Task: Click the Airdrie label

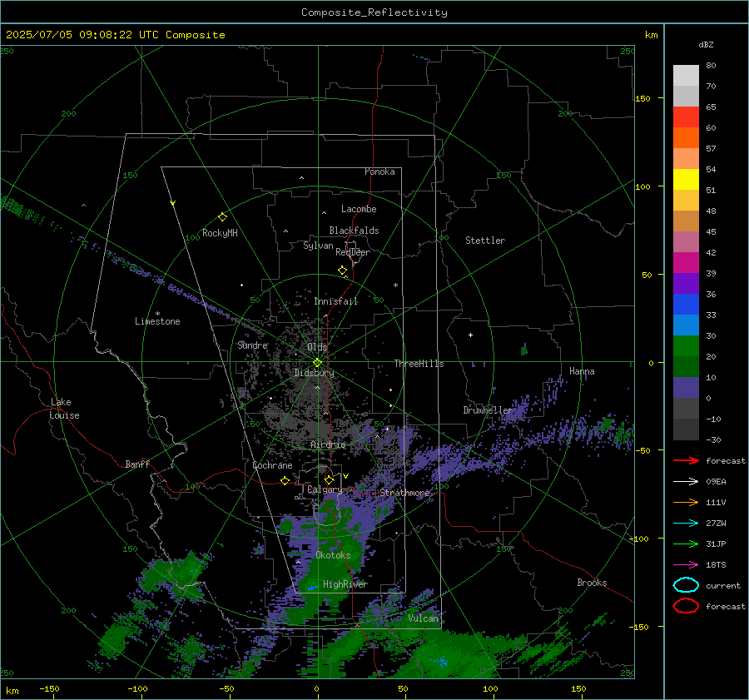Action: tap(328, 444)
